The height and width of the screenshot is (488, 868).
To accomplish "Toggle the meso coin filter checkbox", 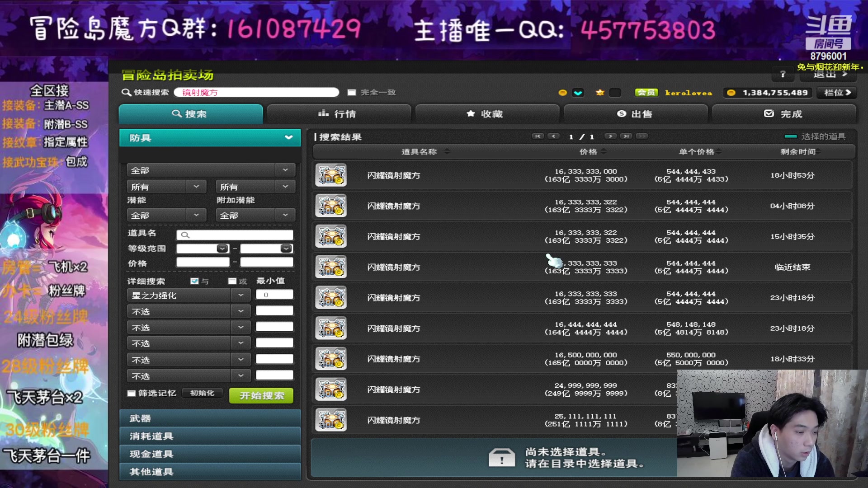I will (x=578, y=93).
